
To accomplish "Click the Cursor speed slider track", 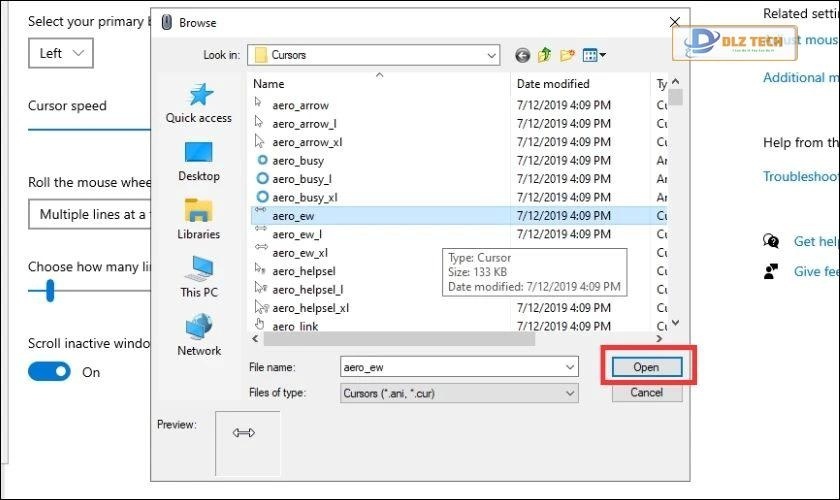I will 89,129.
